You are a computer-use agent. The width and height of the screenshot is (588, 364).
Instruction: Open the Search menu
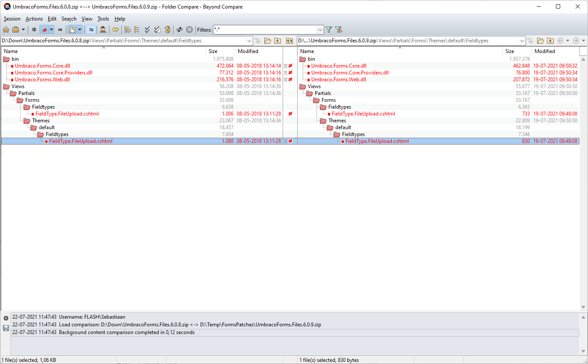(x=69, y=19)
